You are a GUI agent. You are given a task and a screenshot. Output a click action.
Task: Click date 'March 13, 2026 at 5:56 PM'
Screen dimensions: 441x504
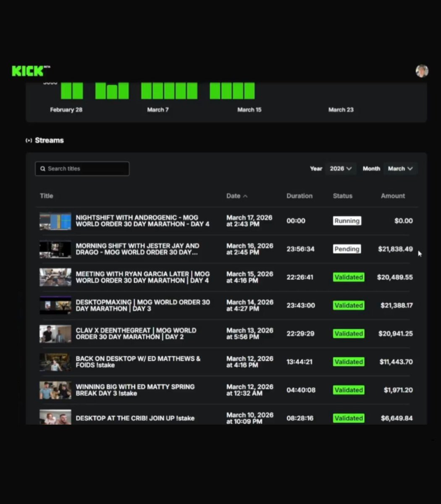coord(249,333)
